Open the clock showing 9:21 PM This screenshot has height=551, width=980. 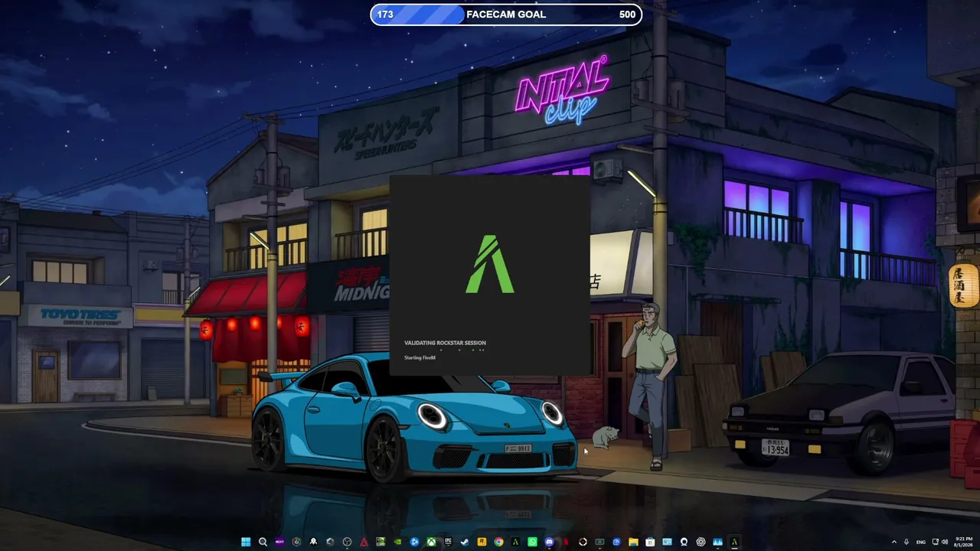(x=963, y=542)
